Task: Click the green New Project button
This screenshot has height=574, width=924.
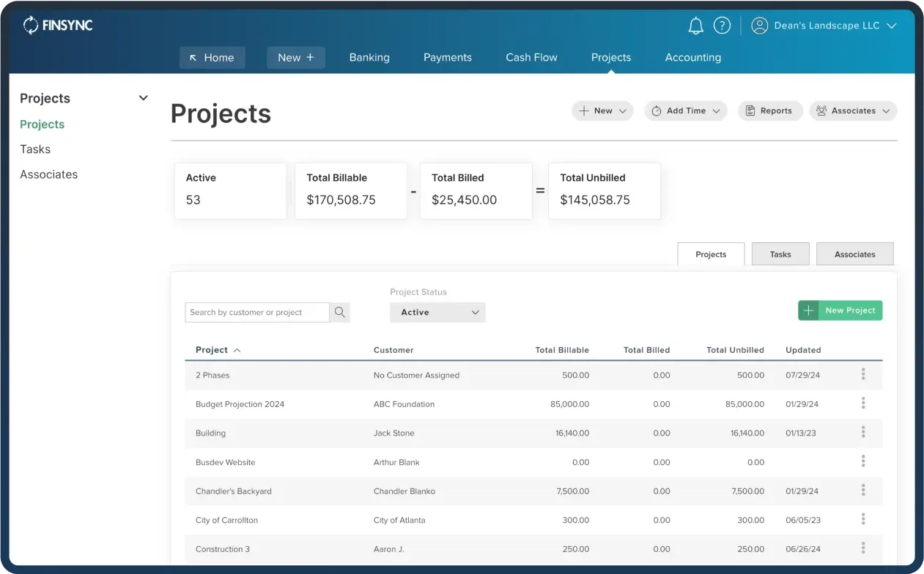Action: (x=840, y=310)
